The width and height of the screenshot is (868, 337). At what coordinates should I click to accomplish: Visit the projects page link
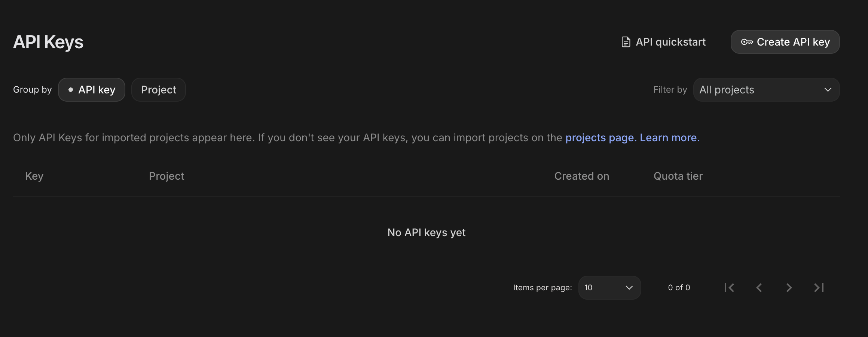click(x=599, y=137)
